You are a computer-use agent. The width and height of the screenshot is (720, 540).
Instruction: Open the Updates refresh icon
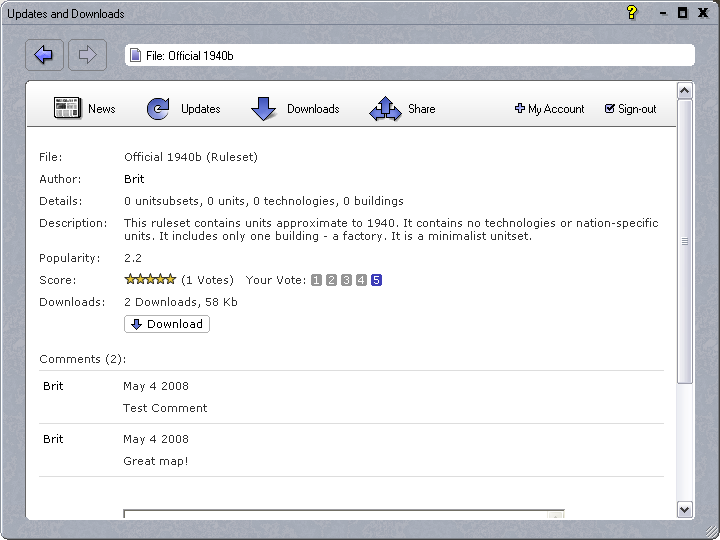click(159, 109)
